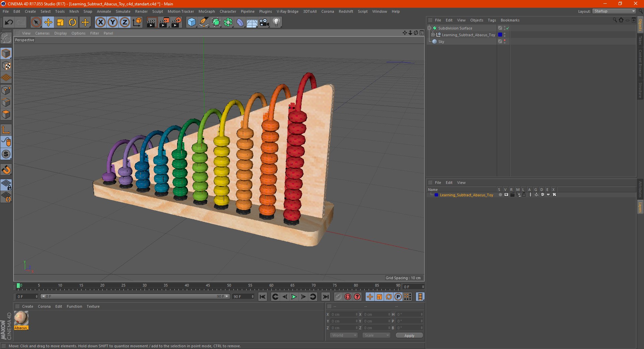
Task: Select the Live Selection tool
Action: [x=36, y=22]
